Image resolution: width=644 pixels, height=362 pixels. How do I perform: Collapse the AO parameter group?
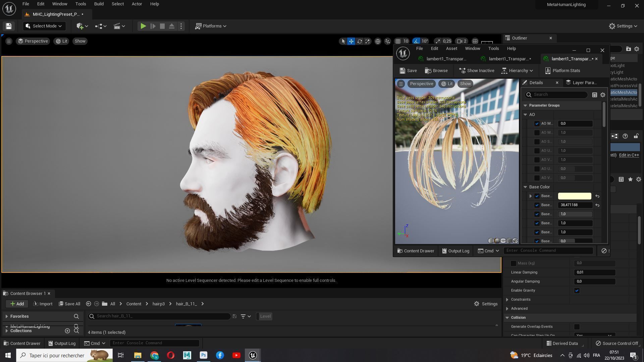pos(525,115)
